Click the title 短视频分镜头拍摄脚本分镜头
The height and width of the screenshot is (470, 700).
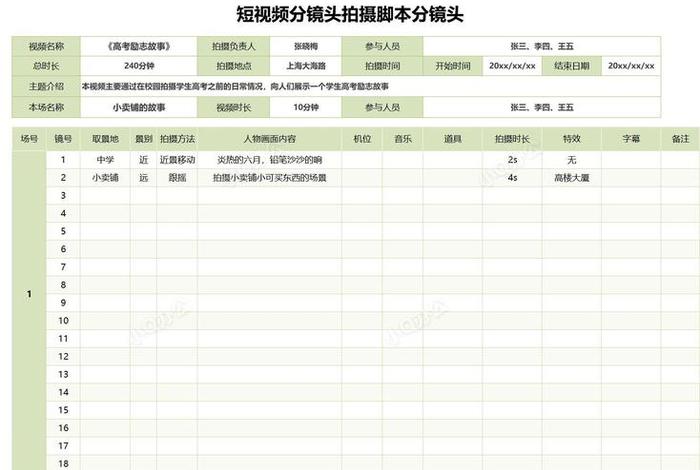350,14
